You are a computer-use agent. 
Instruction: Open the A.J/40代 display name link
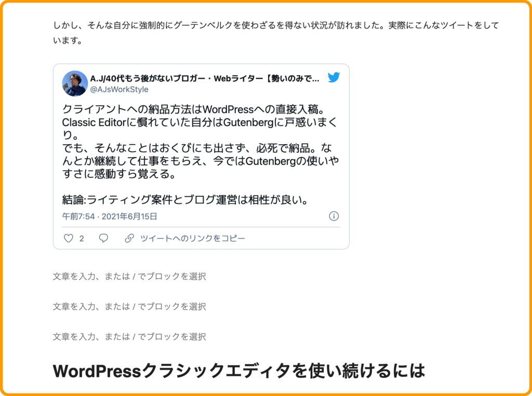coord(205,79)
